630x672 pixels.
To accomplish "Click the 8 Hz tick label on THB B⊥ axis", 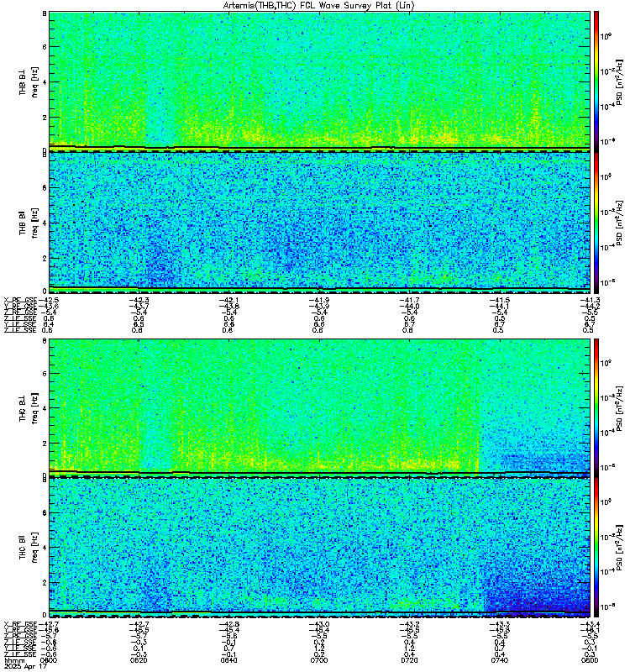I will [45, 13].
